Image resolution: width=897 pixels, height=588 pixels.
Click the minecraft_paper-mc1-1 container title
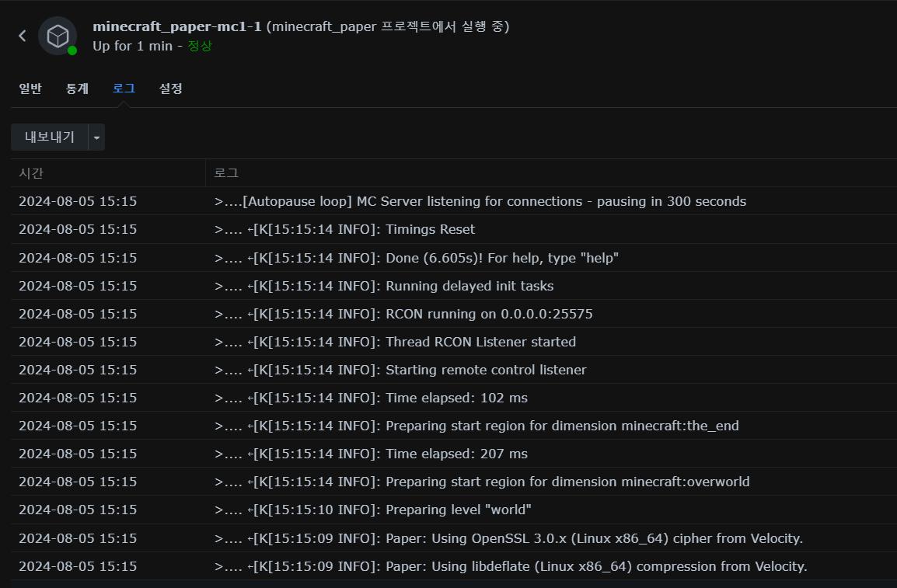tap(176, 26)
